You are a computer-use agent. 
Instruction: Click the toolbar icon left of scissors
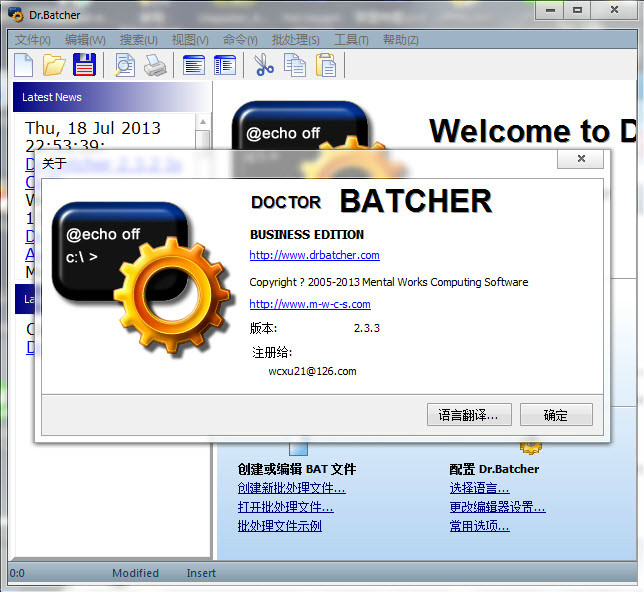(225, 65)
